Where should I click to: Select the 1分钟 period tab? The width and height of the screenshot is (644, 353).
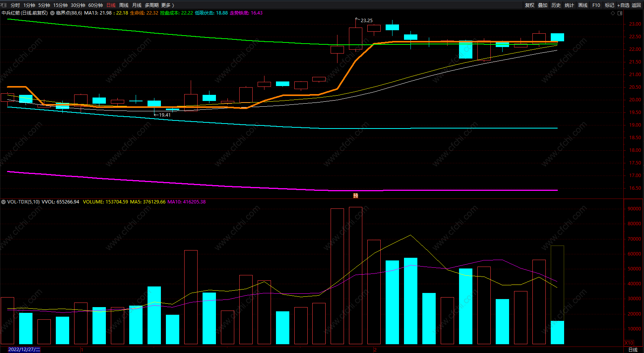click(x=29, y=5)
